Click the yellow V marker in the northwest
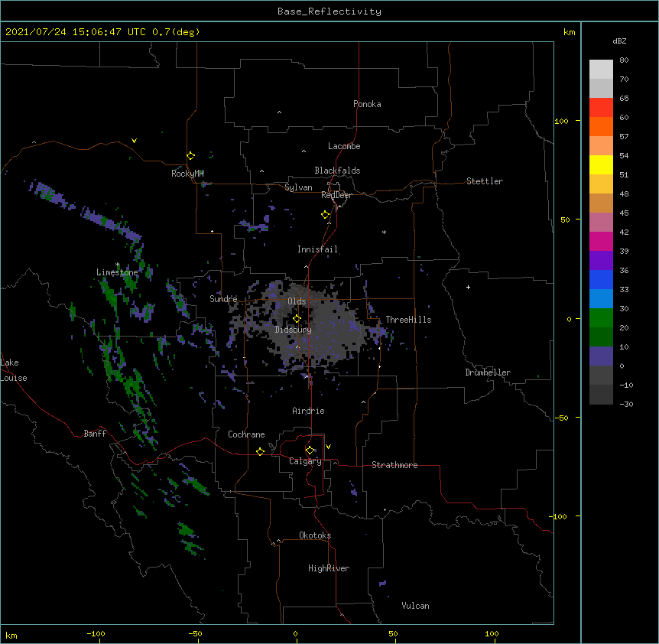The image size is (659, 644). coord(134,141)
